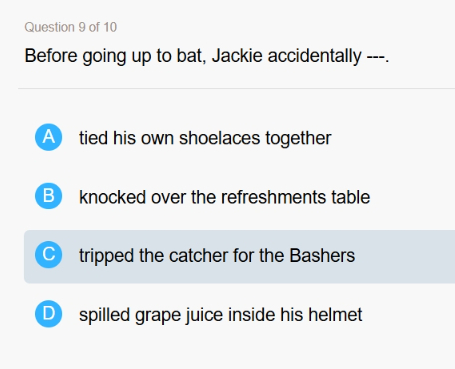Click the 'Question 9 of 10' label
Screen dimensions: 455x369
click(71, 27)
